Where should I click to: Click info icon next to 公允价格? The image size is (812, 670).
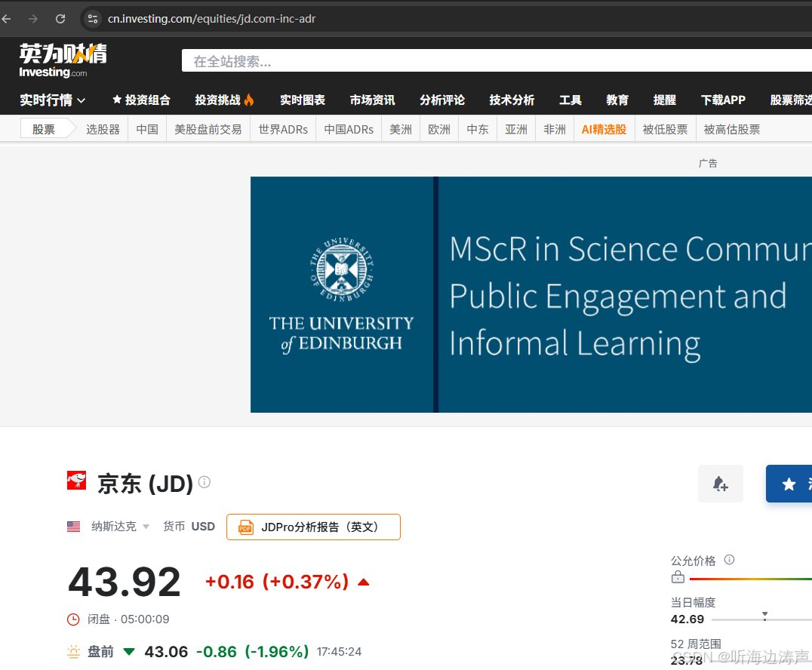click(x=729, y=560)
